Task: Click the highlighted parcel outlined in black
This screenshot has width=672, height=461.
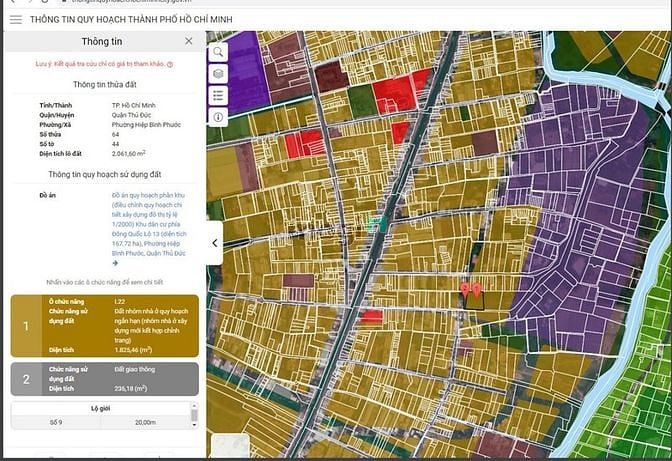Action: pyautogui.click(x=475, y=301)
